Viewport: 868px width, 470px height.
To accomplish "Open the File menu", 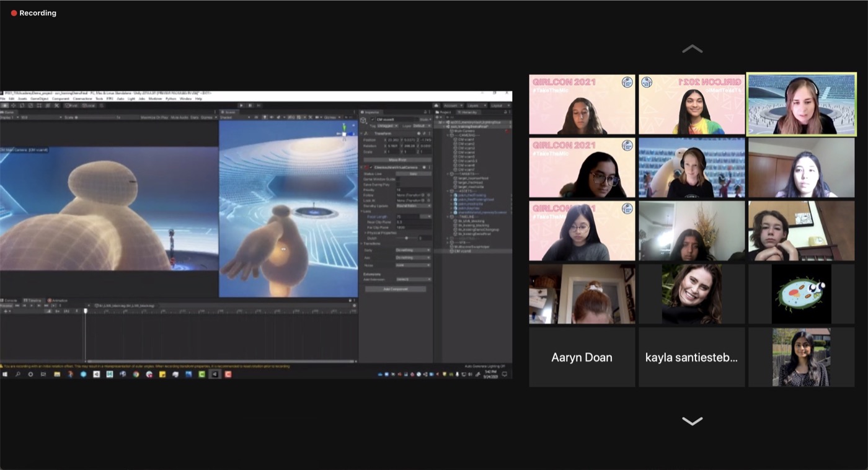I will 4,99.
